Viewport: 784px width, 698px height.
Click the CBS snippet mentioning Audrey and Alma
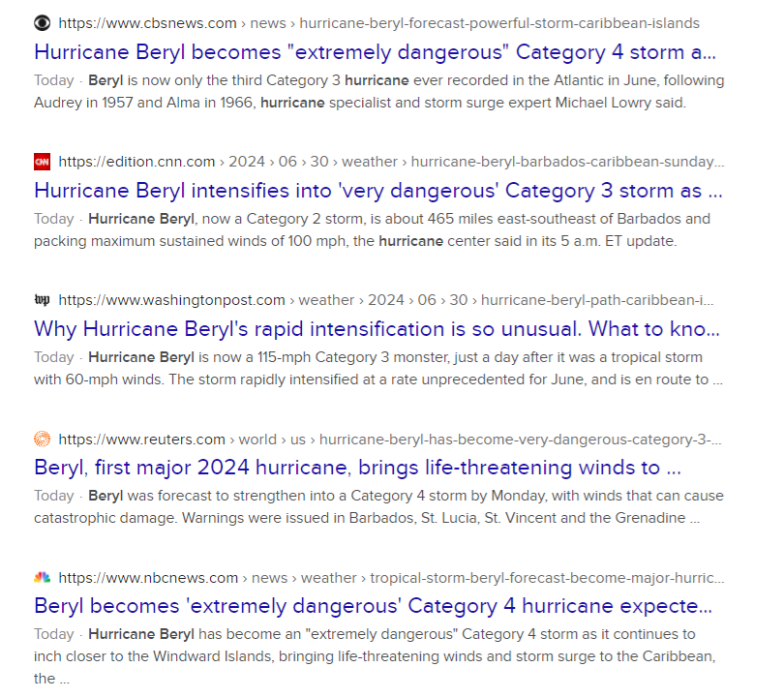[x=377, y=92]
